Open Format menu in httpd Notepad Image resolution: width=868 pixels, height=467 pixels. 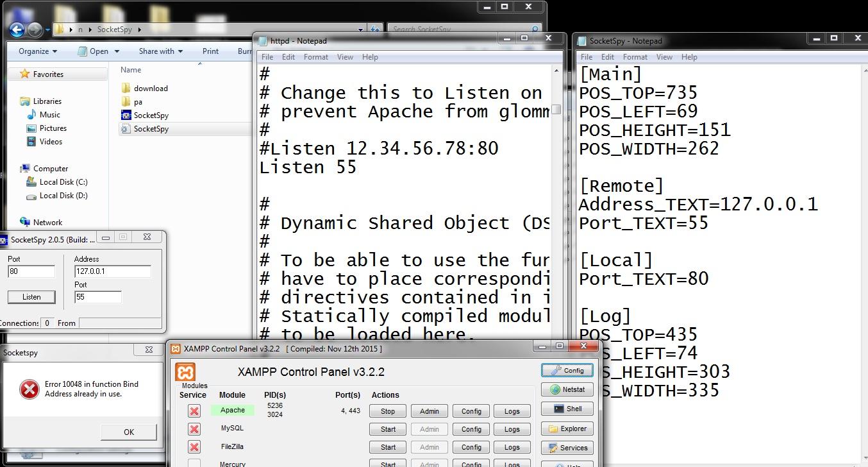pos(316,57)
